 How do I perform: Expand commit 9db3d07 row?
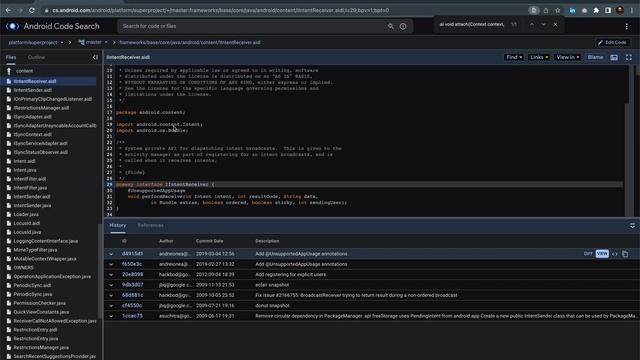point(111,285)
